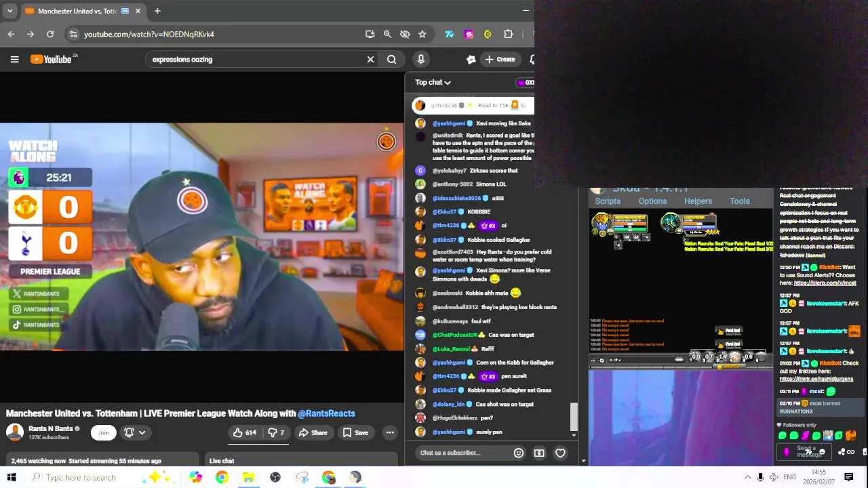Open the ENG language indicator
This screenshot has width=868, height=488.
[x=790, y=477]
